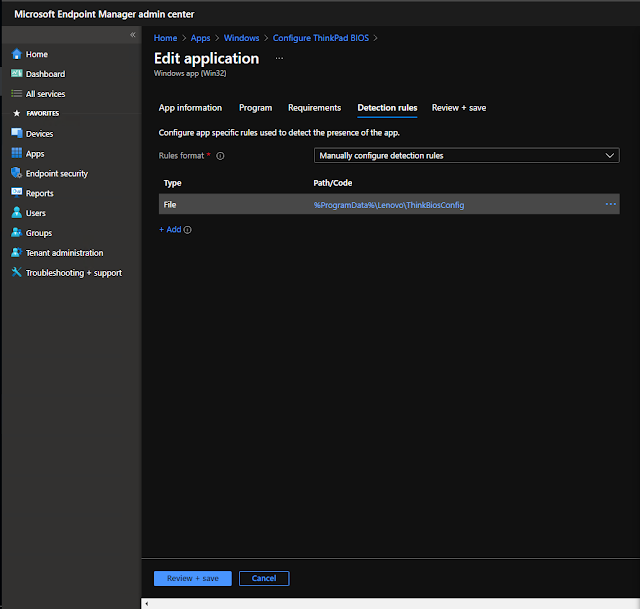Open the %ProgramData%\Lenovo\ThinkBiosConfig rule link

[389, 205]
